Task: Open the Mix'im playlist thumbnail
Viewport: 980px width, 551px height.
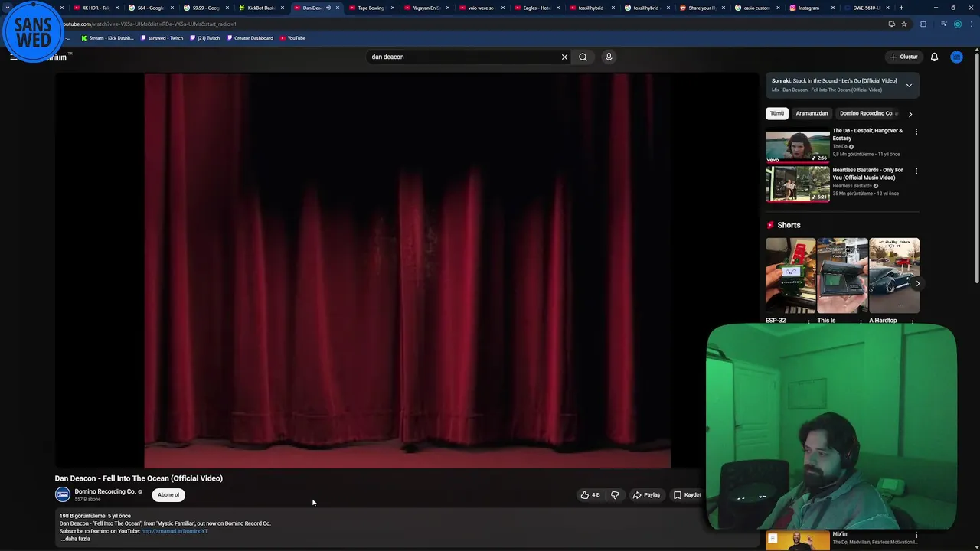Action: coord(797,540)
